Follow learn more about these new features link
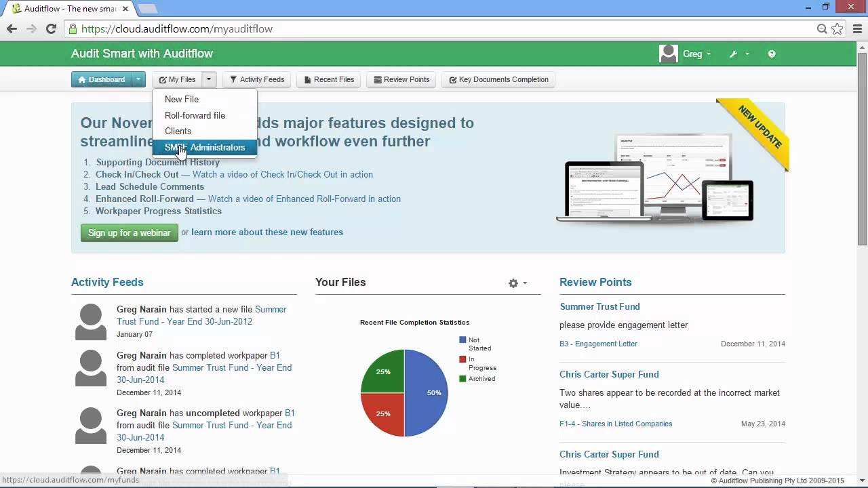The width and height of the screenshot is (868, 488). [267, 232]
